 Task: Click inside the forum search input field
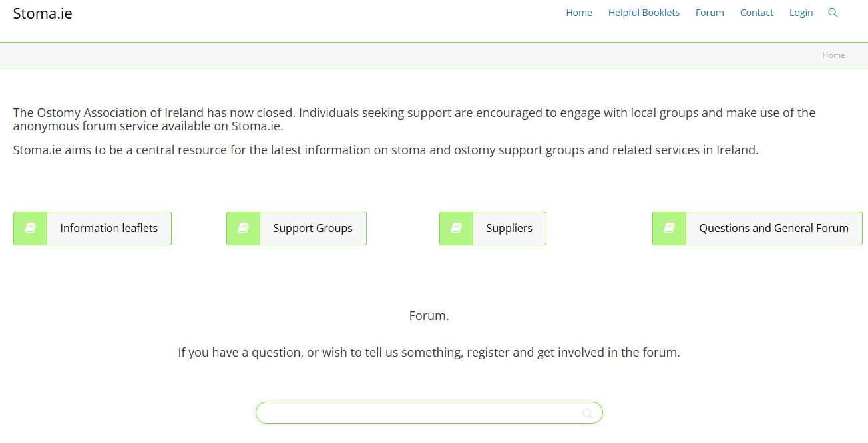point(413,412)
